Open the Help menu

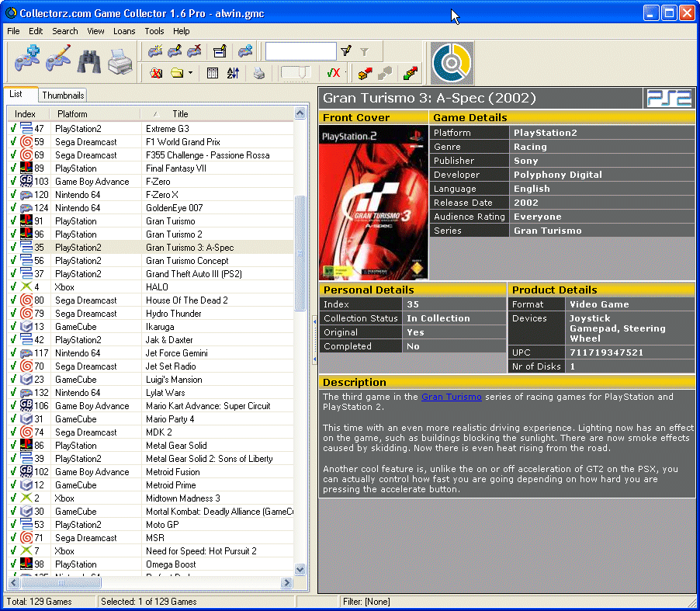click(x=182, y=31)
